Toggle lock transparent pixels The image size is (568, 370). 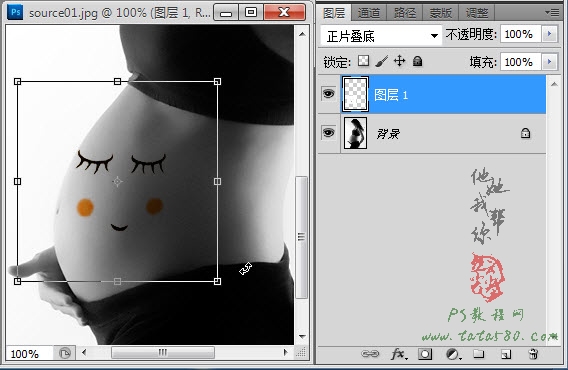[x=363, y=61]
